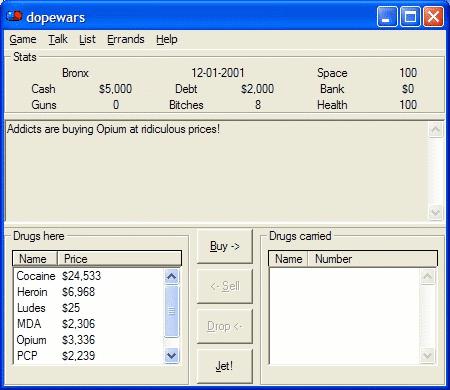Click the drugs list scroll down arrow

[172, 355]
